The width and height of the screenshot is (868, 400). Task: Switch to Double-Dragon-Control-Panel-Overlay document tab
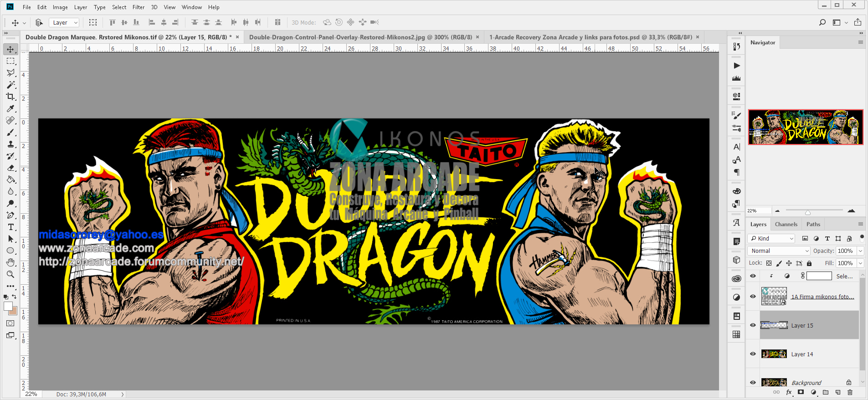pos(360,37)
